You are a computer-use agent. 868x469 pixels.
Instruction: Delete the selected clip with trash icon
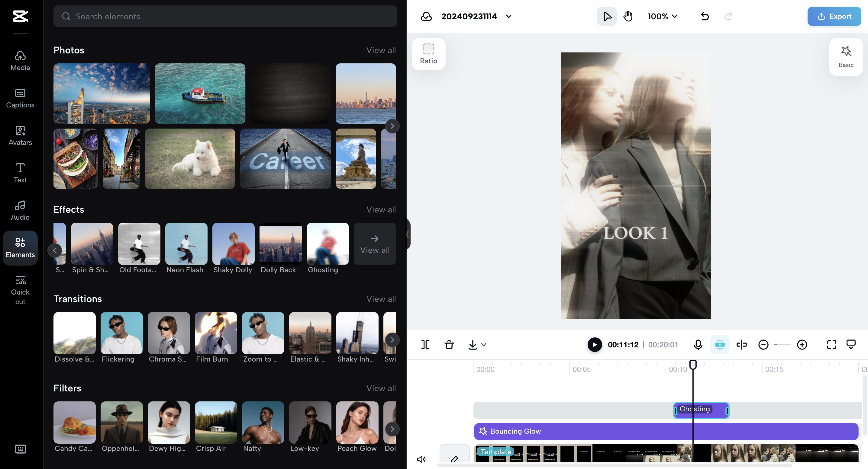click(449, 344)
